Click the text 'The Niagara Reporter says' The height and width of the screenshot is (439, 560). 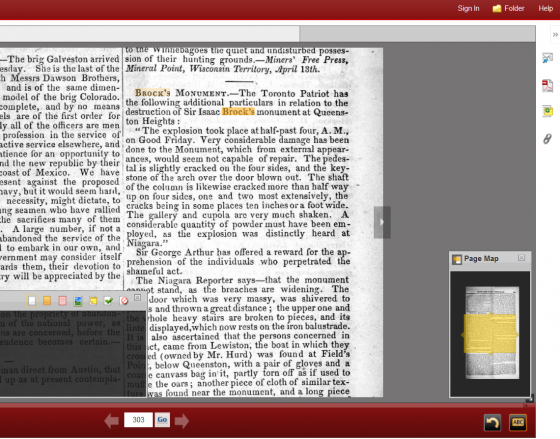point(196,280)
